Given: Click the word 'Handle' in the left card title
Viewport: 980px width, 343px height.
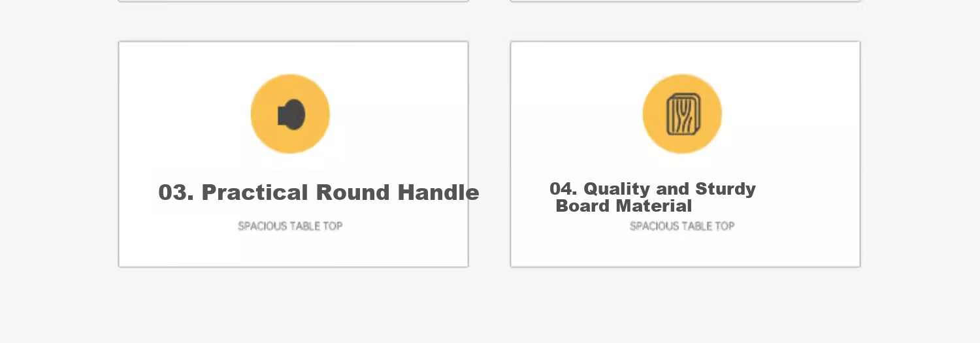Looking at the screenshot, I should [438, 193].
